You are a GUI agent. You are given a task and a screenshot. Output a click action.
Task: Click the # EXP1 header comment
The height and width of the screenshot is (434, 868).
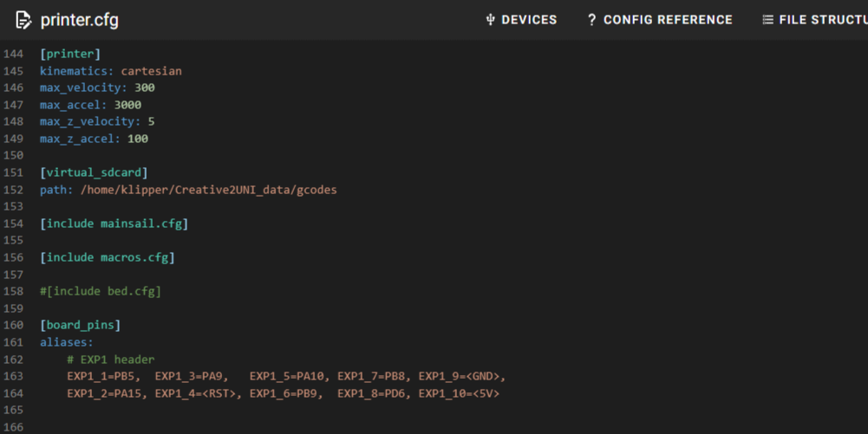coord(110,359)
